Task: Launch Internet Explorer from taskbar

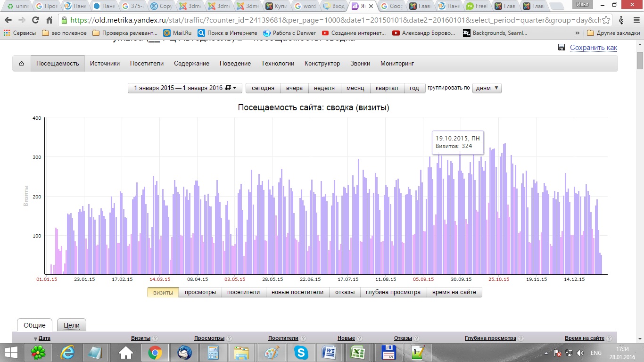Action: tap(68, 353)
